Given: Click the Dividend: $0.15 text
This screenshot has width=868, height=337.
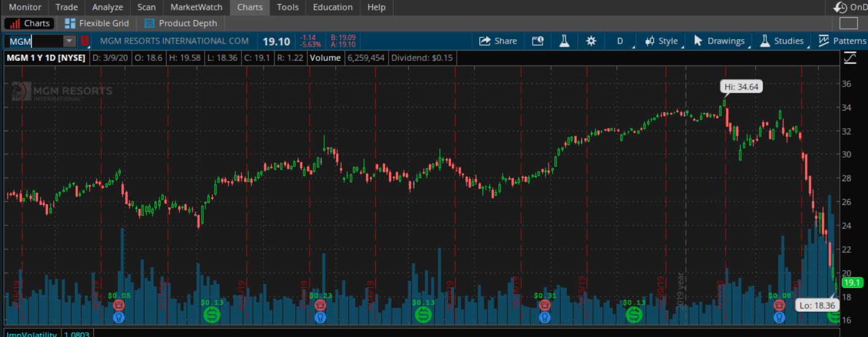Looking at the screenshot, I should click(x=422, y=58).
